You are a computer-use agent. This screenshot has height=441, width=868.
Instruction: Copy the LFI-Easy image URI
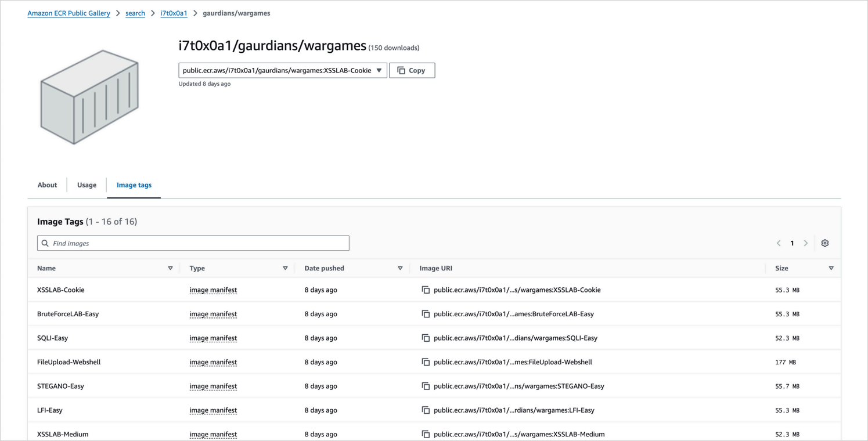426,410
